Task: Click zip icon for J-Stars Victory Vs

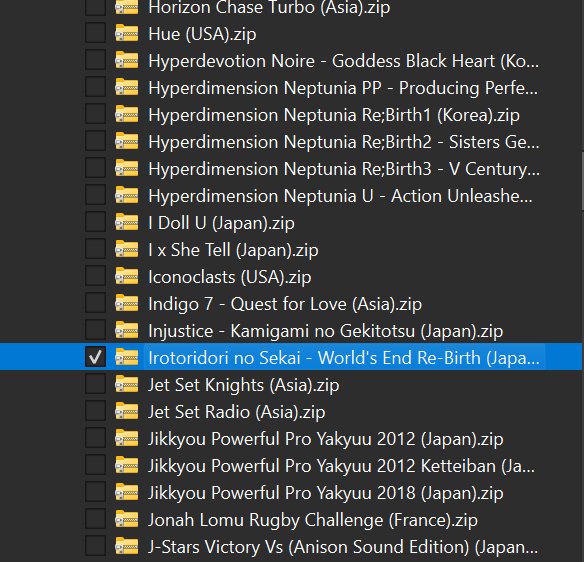Action: pyautogui.click(x=127, y=546)
